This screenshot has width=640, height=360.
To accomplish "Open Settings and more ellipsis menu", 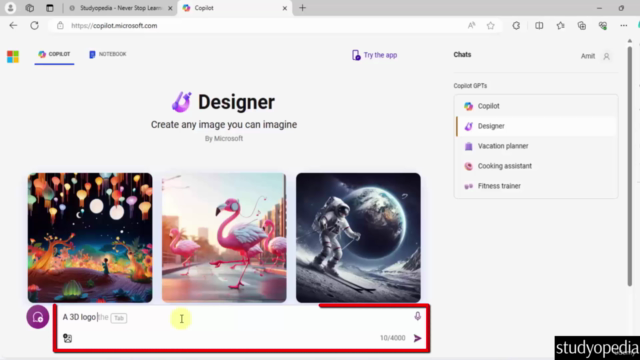I will [624, 25].
